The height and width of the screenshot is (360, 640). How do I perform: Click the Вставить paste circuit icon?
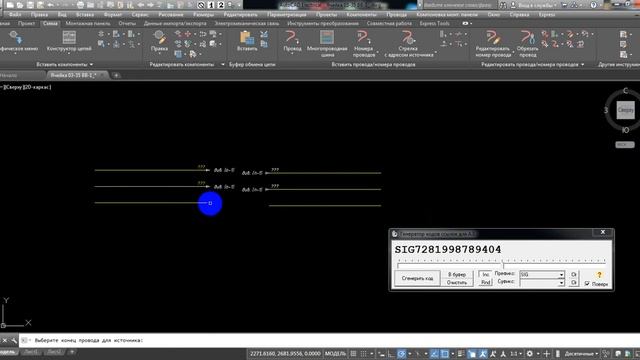[247, 41]
